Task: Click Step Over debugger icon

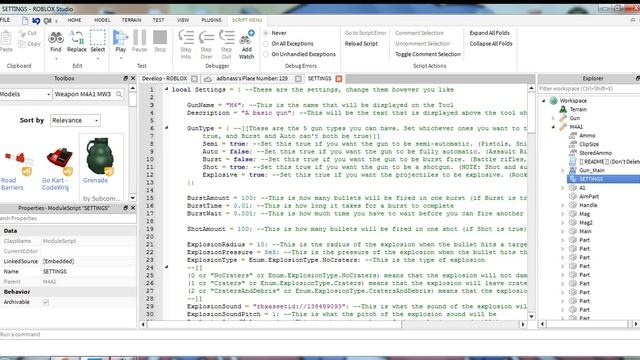Action: 206,38
